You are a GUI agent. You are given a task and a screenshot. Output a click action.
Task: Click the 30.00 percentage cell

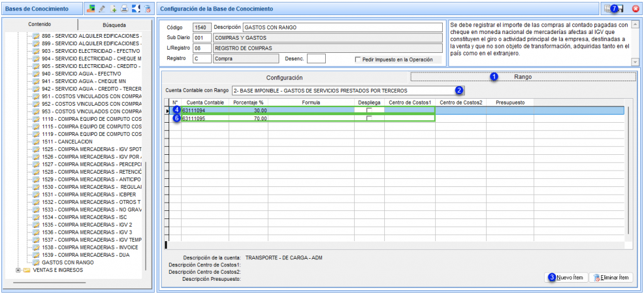coord(248,110)
